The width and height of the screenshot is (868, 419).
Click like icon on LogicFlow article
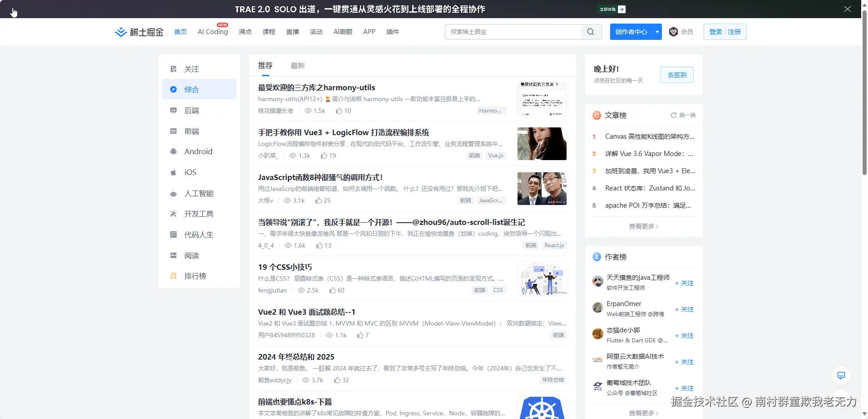tap(324, 156)
